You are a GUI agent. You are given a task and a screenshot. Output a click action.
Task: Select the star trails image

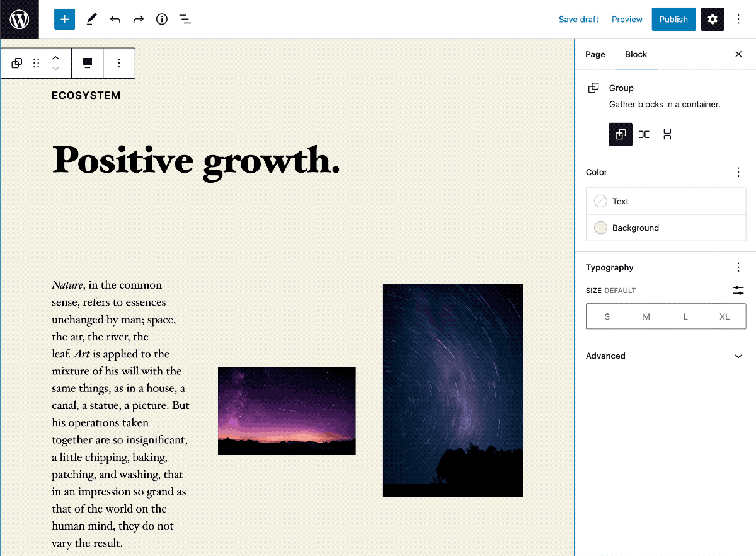point(453,390)
